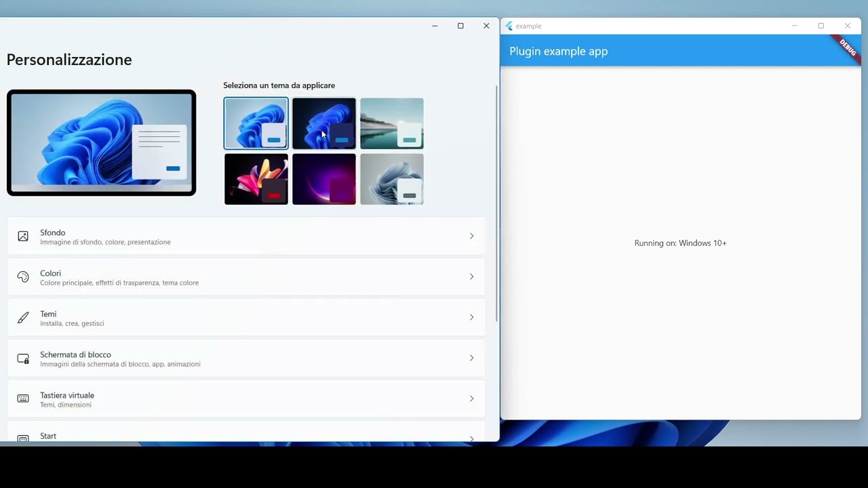
Task: Click the Settings window scrollbar
Action: (x=497, y=203)
